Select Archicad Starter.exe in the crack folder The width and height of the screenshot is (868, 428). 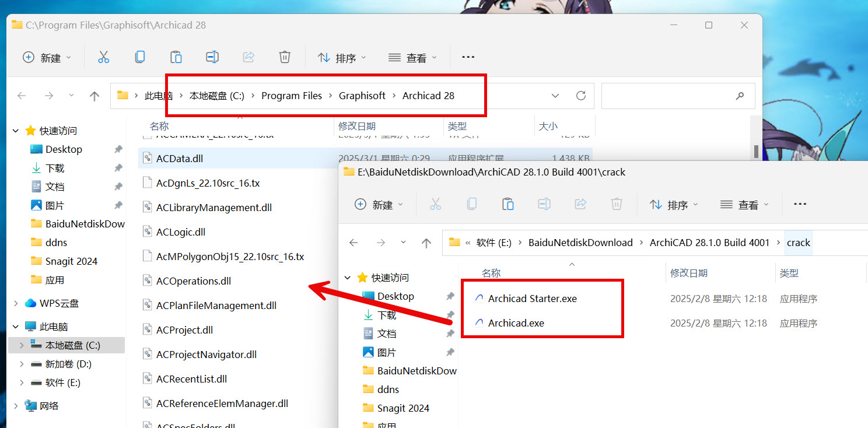coord(532,299)
